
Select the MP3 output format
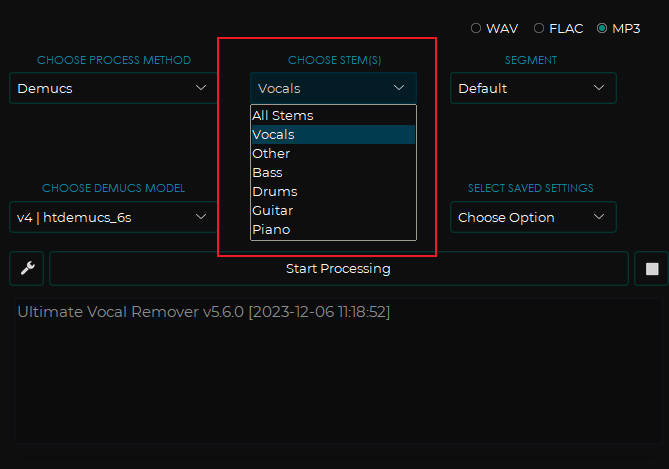(602, 28)
